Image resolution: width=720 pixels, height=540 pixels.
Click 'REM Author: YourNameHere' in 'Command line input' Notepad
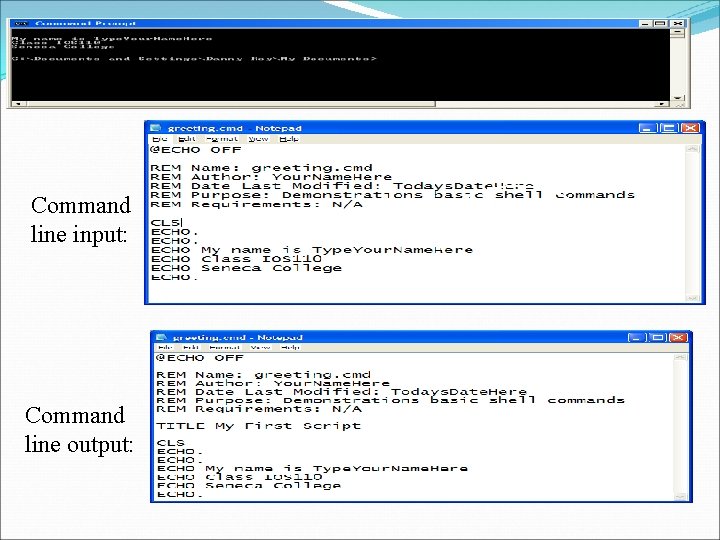point(271,177)
